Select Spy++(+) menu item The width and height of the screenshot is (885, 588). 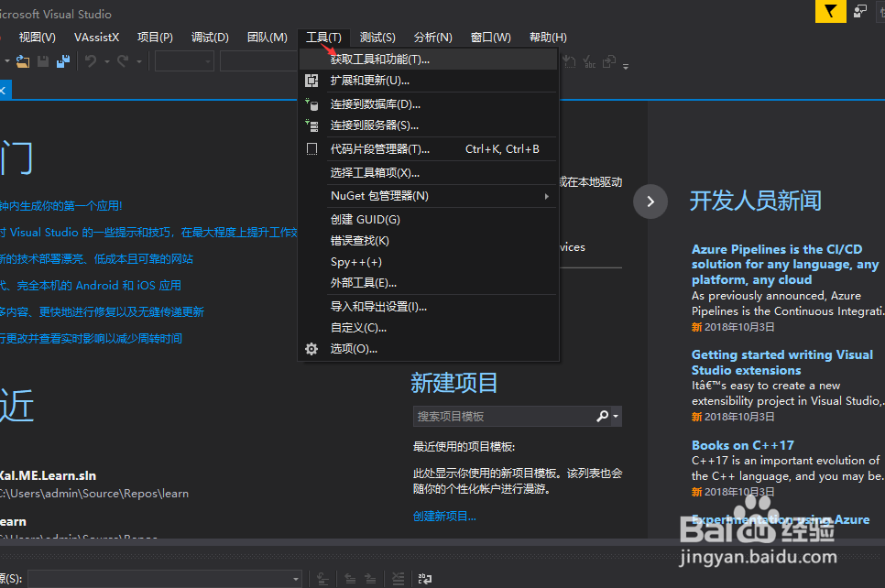[429, 262]
